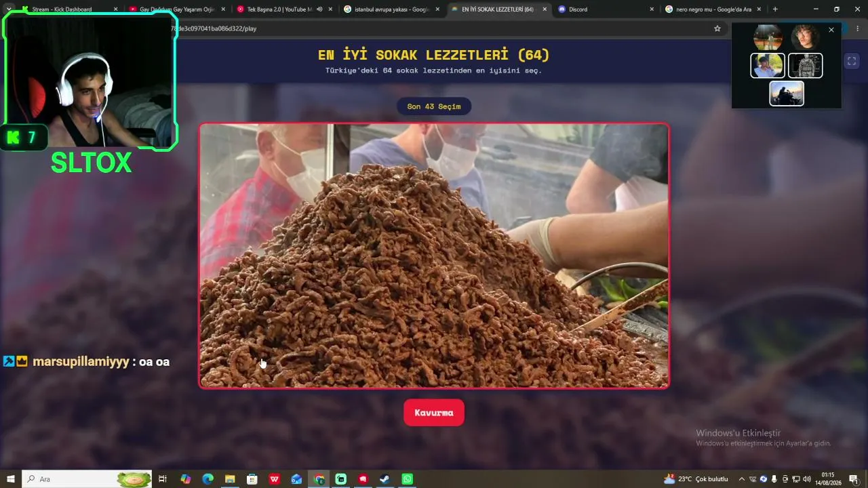868x488 pixels.
Task: Close the Stream - Kick Dashboard tab
Action: point(115,9)
